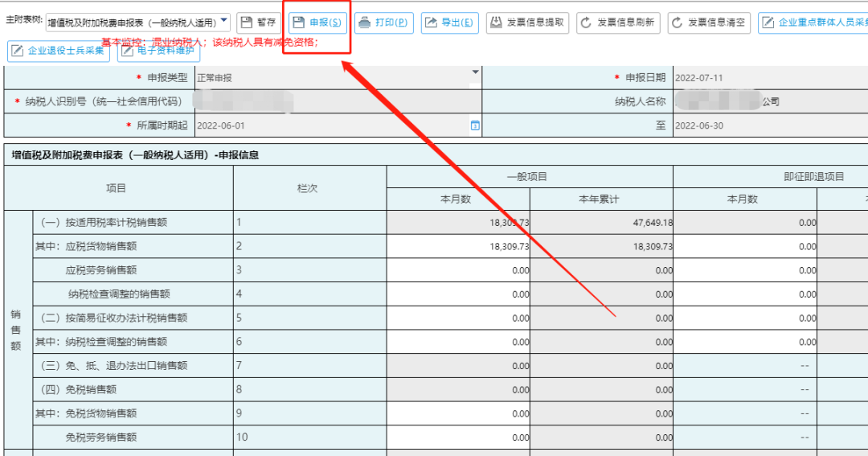Click row label （四）免税销售额

(x=76, y=389)
